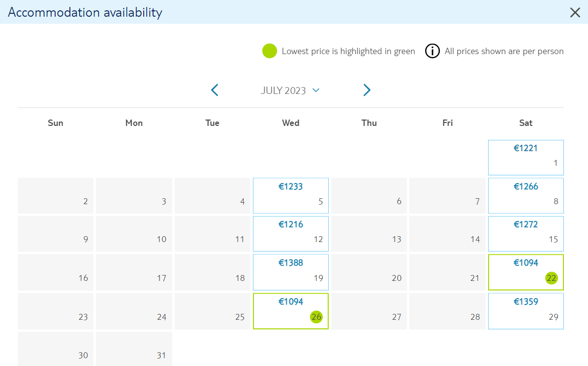Pick green-highlighted July 26 at €1094
This screenshot has width=588, height=366.
(291, 311)
